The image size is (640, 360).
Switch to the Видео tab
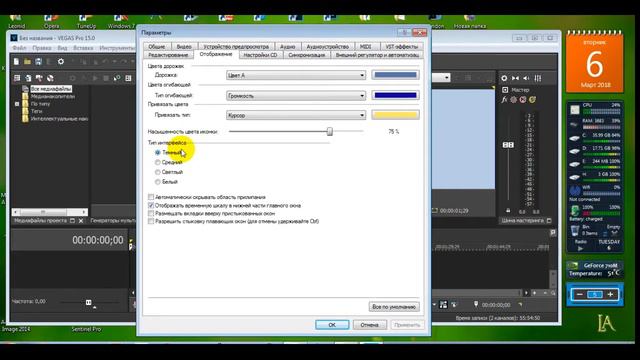pos(184,47)
